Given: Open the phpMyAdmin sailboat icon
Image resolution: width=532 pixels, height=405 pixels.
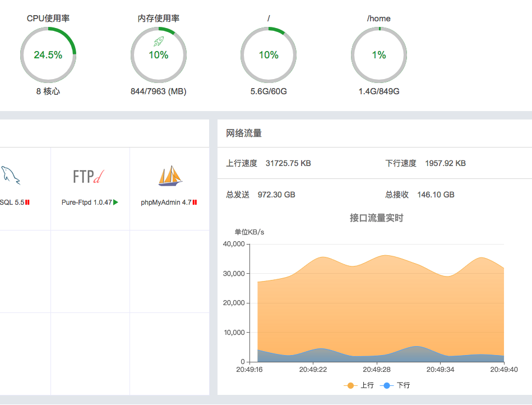Looking at the screenshot, I should pos(170,176).
